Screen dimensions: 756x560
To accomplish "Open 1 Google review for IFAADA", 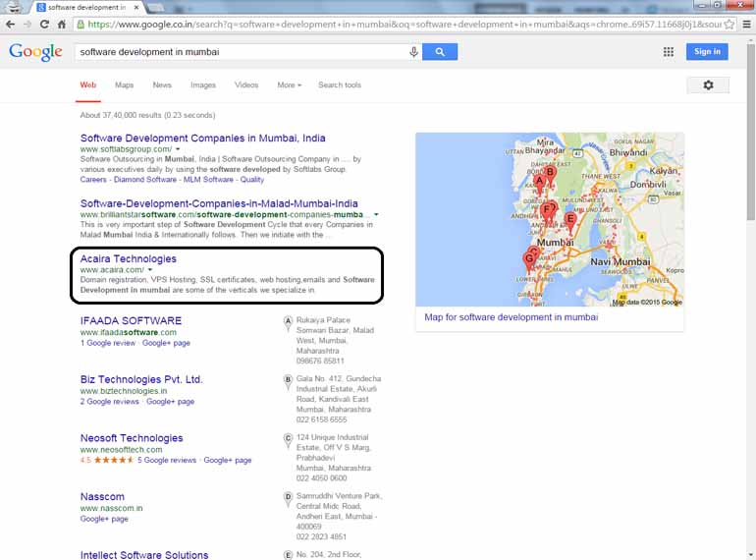I will (x=108, y=343).
